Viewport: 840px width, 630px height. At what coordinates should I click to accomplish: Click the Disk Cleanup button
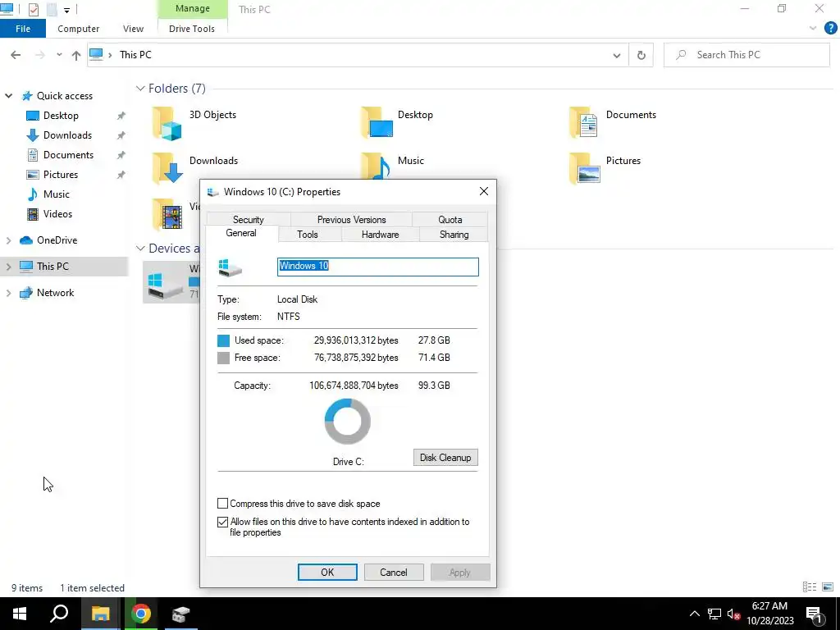coord(445,458)
